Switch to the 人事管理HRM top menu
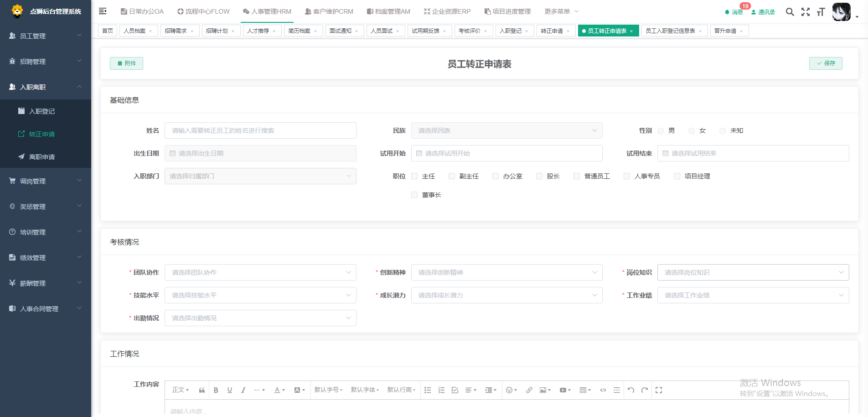868x417 pixels. click(267, 11)
